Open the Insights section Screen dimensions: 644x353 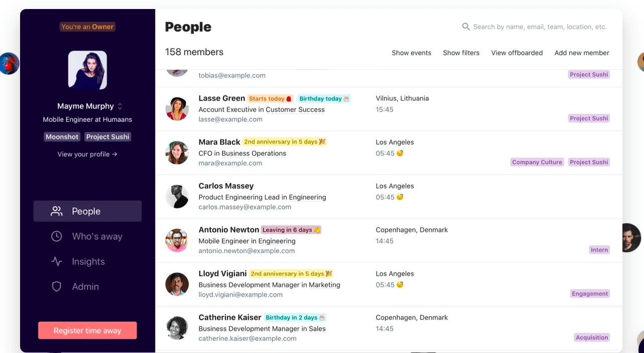pos(88,261)
